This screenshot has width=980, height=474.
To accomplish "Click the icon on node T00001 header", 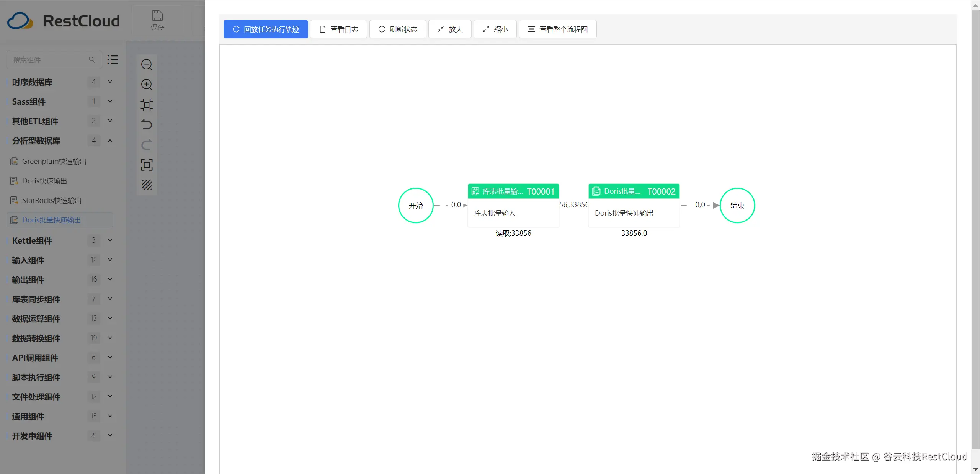I will [x=475, y=191].
